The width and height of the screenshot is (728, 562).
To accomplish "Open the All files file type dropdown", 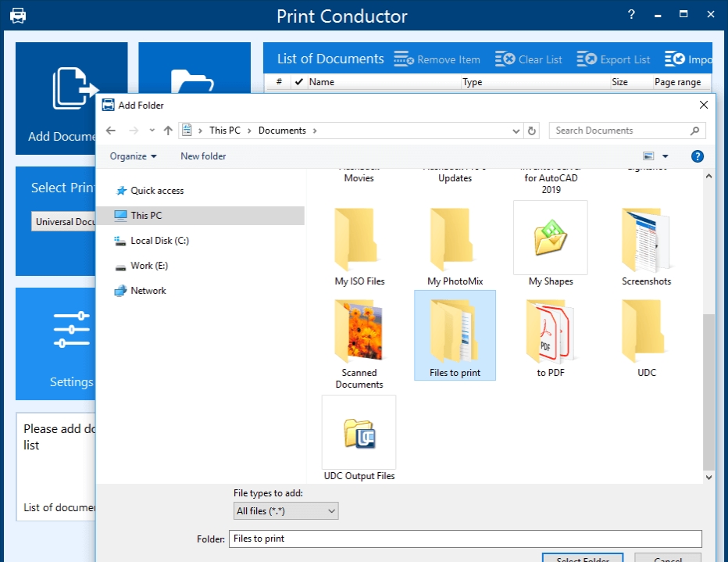I will coord(285,510).
